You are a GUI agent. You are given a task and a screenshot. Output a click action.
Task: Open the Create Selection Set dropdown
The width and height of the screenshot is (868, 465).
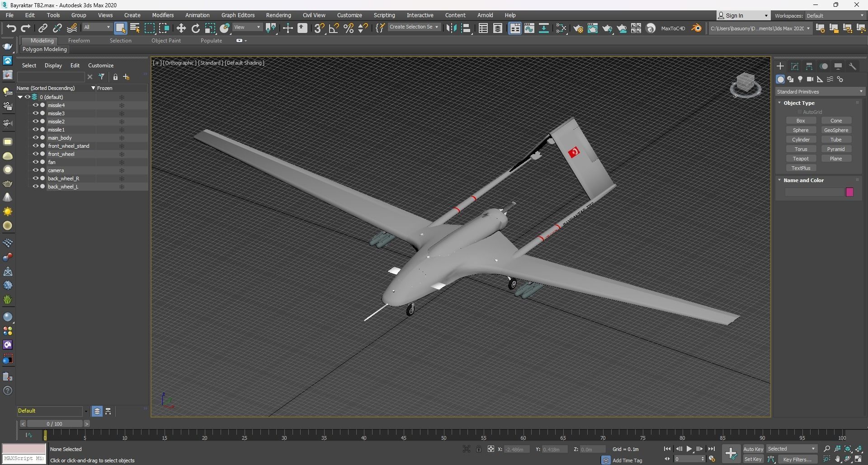pos(414,27)
